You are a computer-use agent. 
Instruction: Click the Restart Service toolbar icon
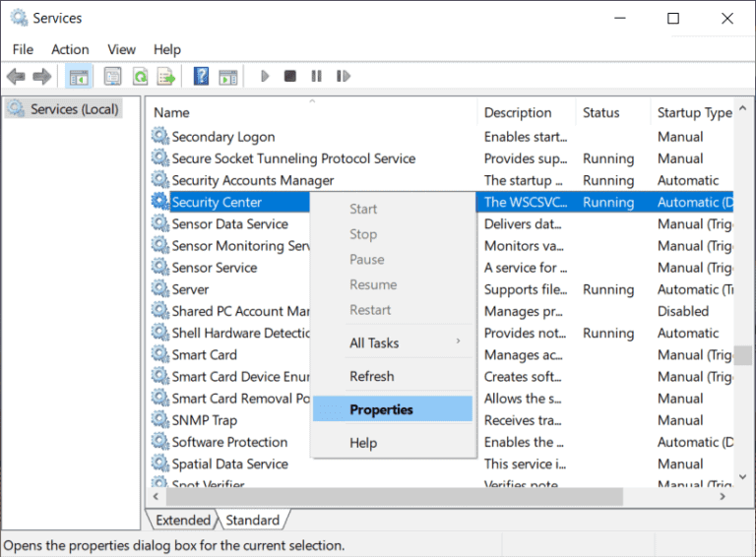pos(343,77)
